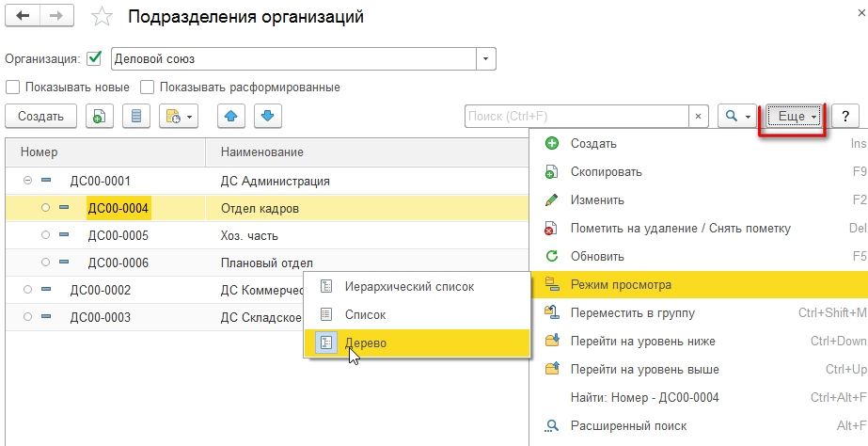Enable Показывать расформированные checkbox
The image size is (868, 446).
[x=148, y=88]
